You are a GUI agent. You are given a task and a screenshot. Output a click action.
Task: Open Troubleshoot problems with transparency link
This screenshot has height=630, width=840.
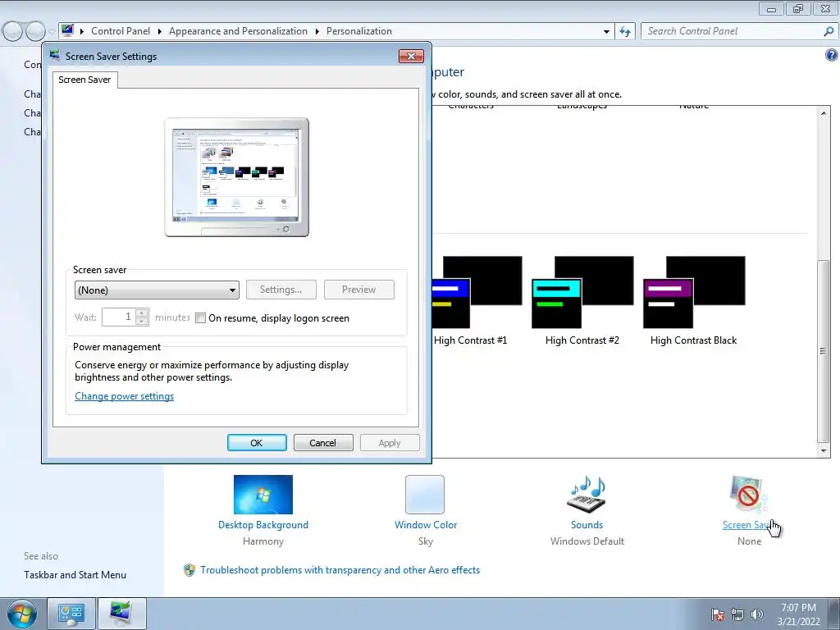point(340,570)
